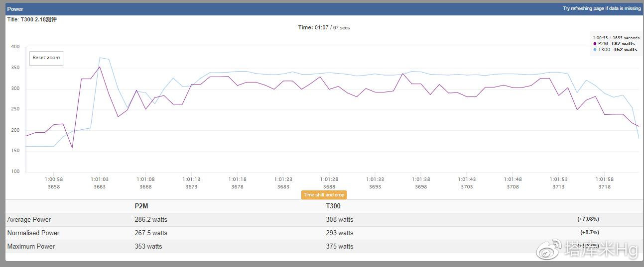The height and width of the screenshot is (267, 644).
Task: Click the (+7.08%) average power difference
Action: pos(588,219)
